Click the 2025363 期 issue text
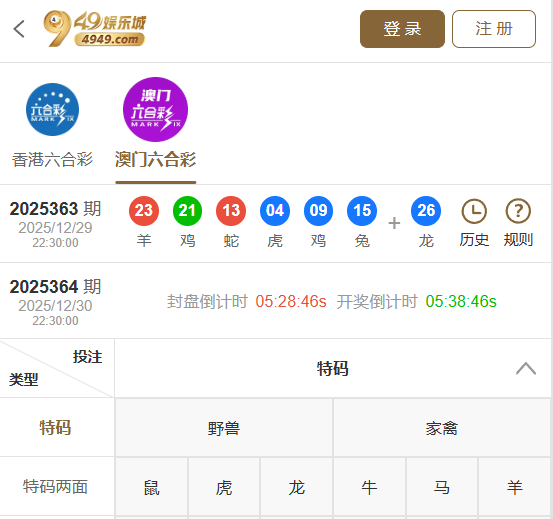This screenshot has width=553, height=519. point(55,209)
